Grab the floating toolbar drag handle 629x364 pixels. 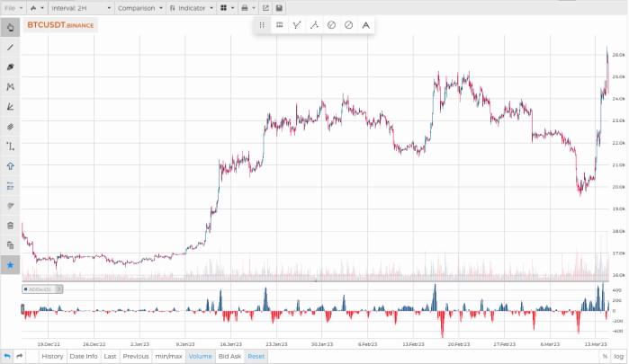pyautogui.click(x=262, y=25)
